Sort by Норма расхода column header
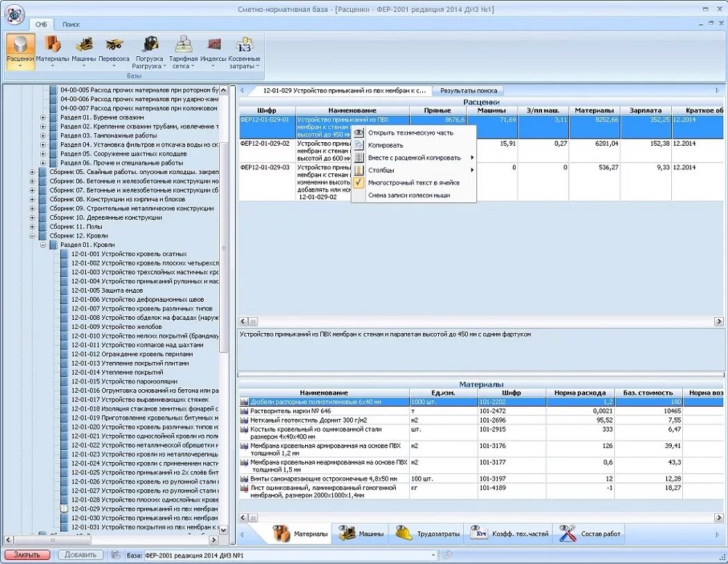728x564 pixels. 580,393
